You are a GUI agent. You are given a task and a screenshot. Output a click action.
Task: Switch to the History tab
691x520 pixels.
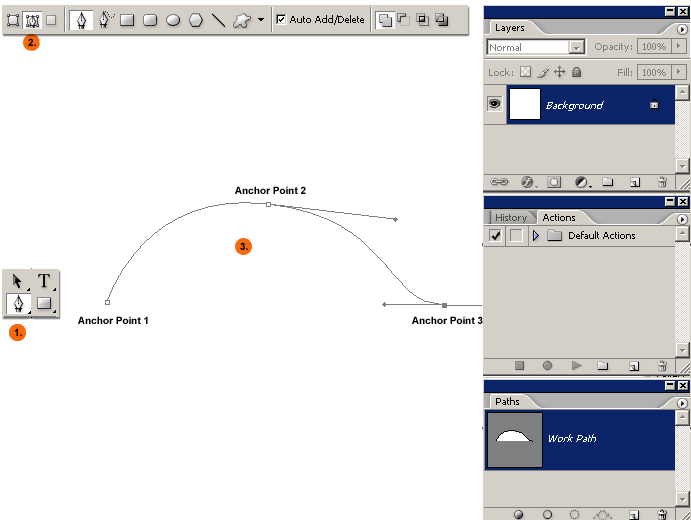(511, 217)
